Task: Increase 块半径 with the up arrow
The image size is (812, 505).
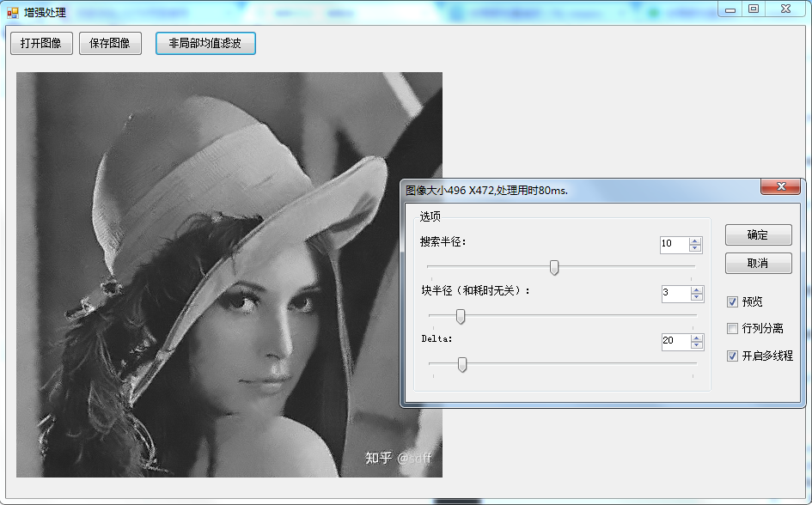Action: 697,289
